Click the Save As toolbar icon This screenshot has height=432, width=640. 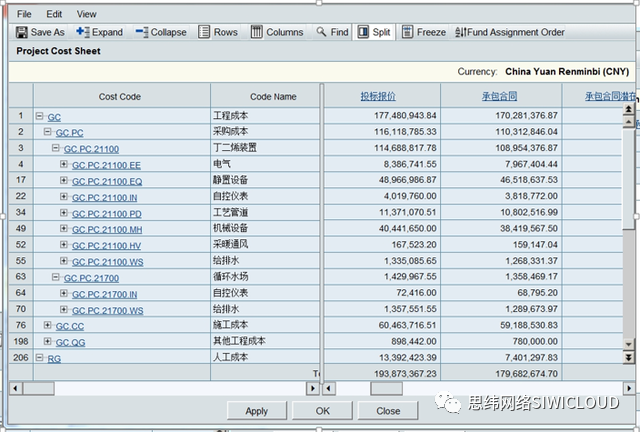[x=21, y=32]
